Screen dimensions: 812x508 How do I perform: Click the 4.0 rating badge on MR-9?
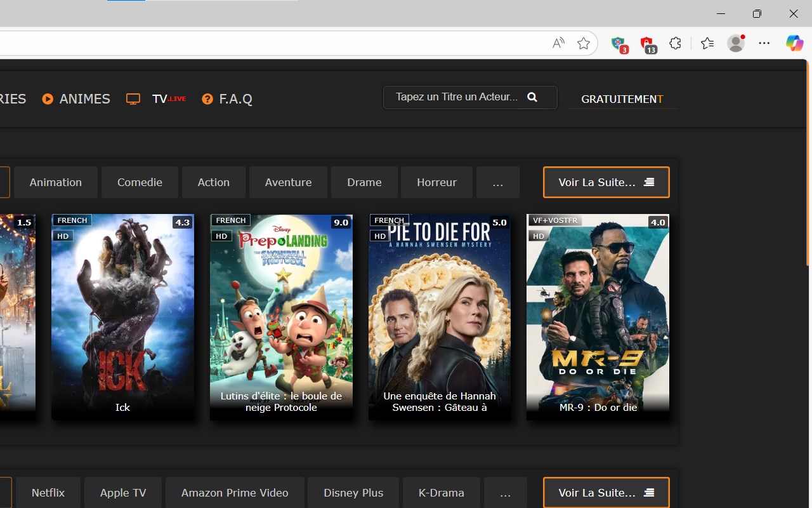click(657, 222)
